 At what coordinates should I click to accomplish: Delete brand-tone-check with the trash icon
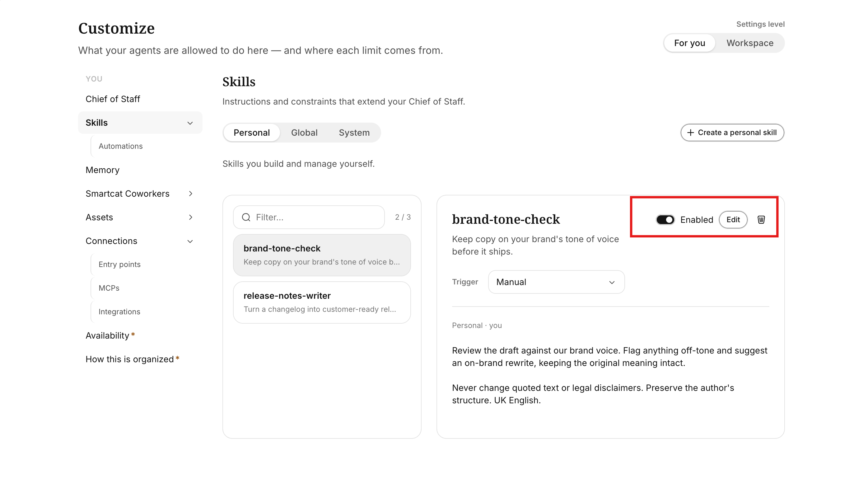pos(761,220)
